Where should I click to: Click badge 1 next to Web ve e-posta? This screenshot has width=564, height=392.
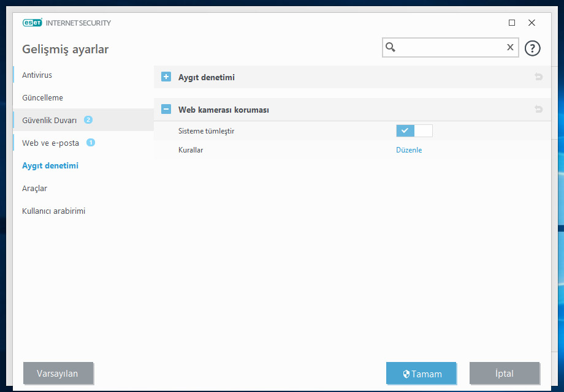tap(91, 143)
